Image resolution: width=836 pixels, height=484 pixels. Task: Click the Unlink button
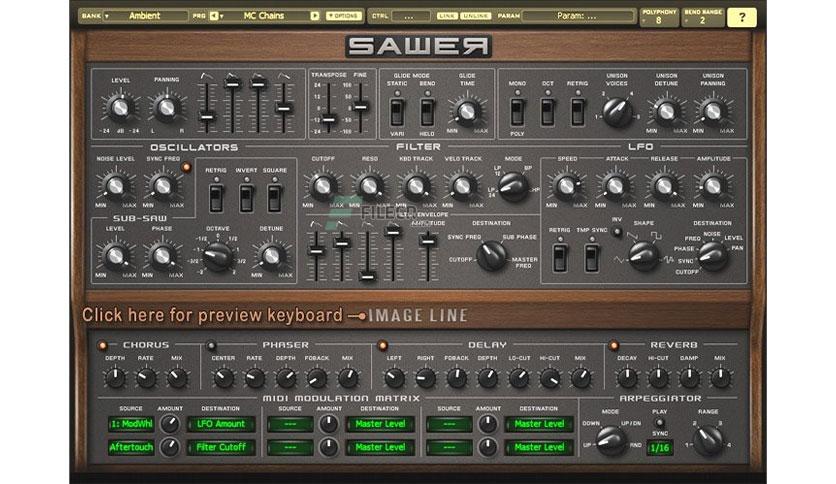[476, 16]
